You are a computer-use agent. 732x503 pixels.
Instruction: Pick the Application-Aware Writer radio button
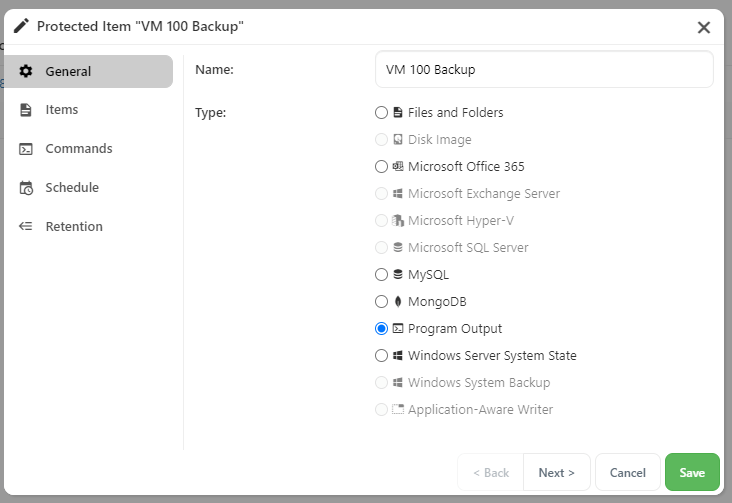(x=381, y=409)
